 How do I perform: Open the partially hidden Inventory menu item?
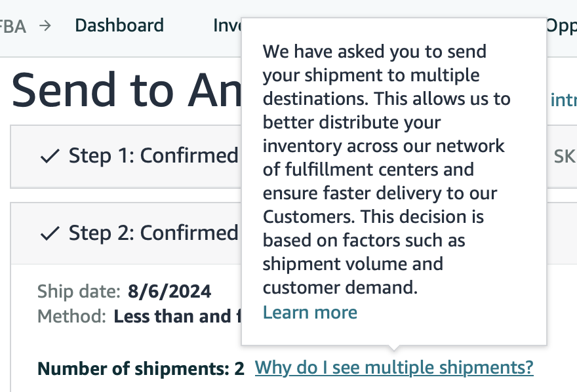[x=227, y=26]
